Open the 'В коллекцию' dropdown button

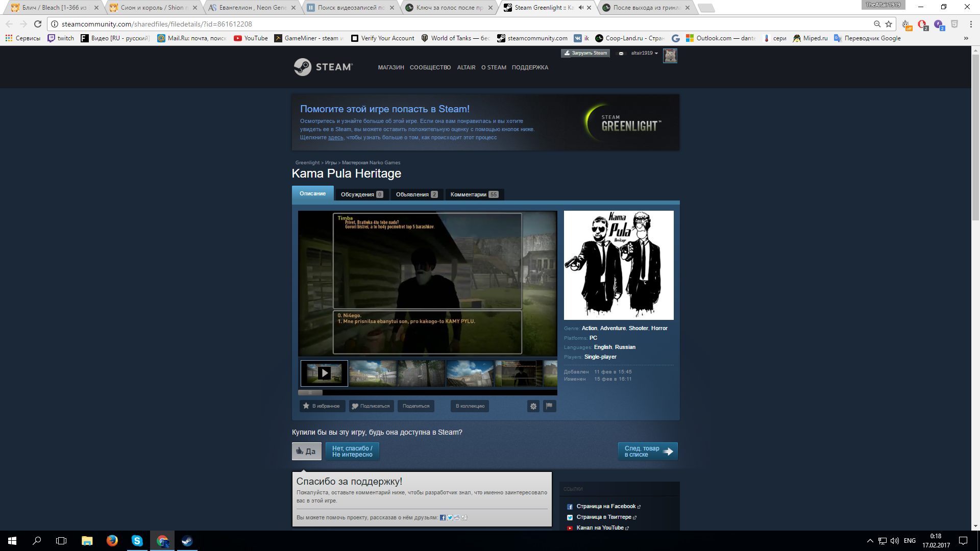pyautogui.click(x=470, y=406)
